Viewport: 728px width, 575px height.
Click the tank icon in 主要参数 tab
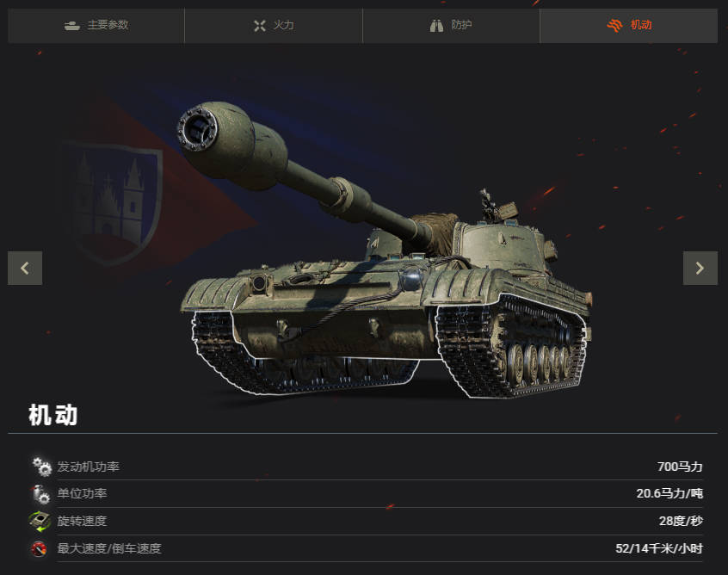72,26
